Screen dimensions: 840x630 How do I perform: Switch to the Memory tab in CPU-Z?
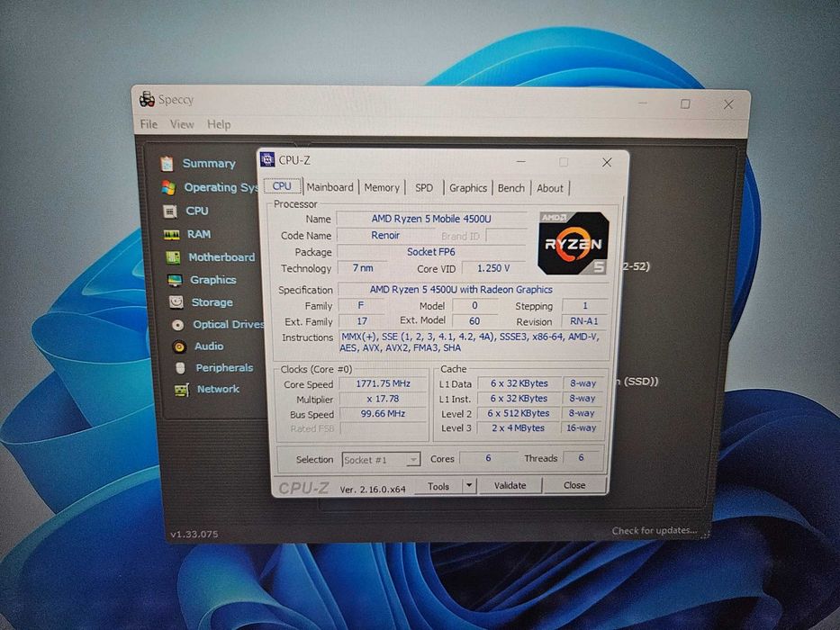[x=382, y=188]
